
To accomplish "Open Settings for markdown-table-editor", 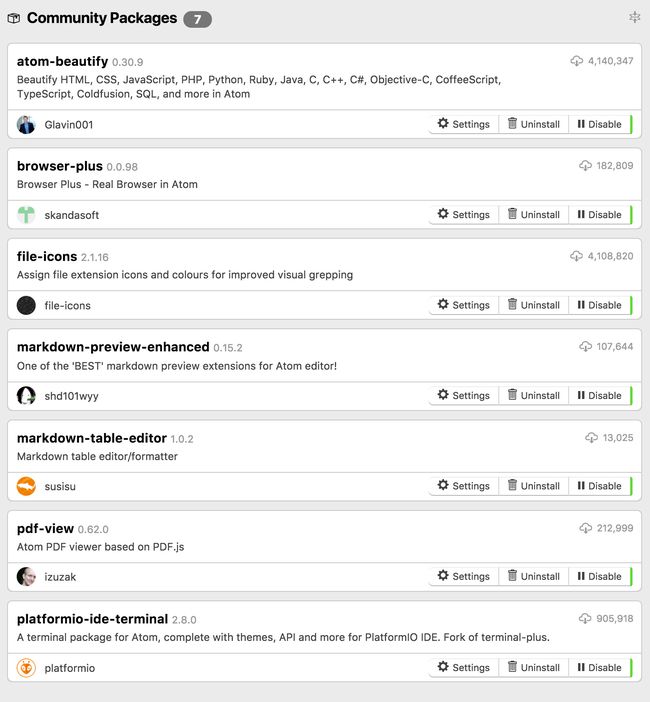I will click(464, 486).
